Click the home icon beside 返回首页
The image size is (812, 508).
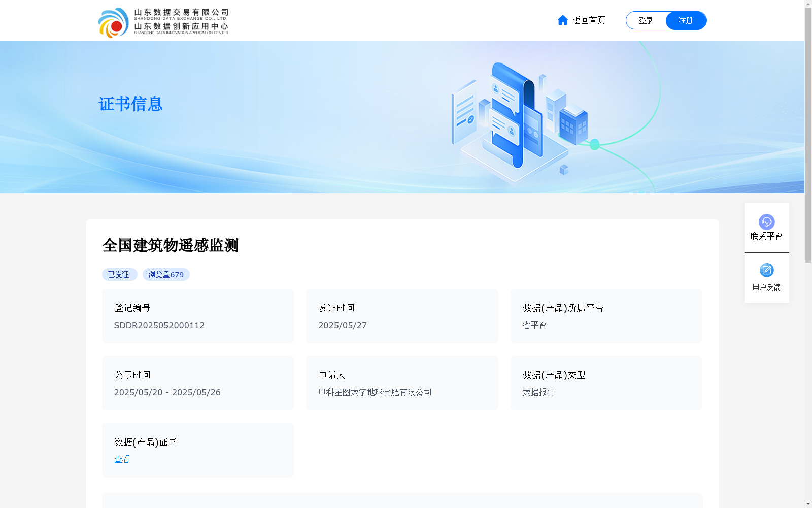[x=562, y=20]
